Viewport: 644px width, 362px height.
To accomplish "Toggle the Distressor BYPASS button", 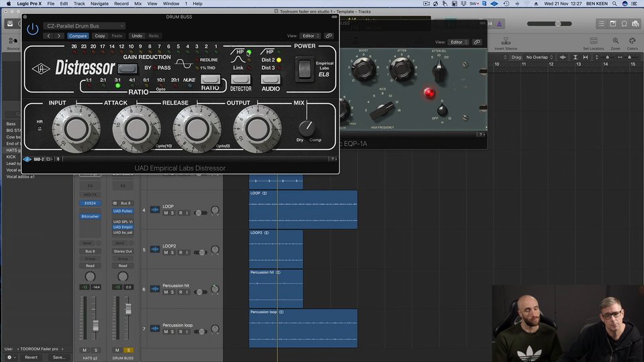I will tap(127, 68).
